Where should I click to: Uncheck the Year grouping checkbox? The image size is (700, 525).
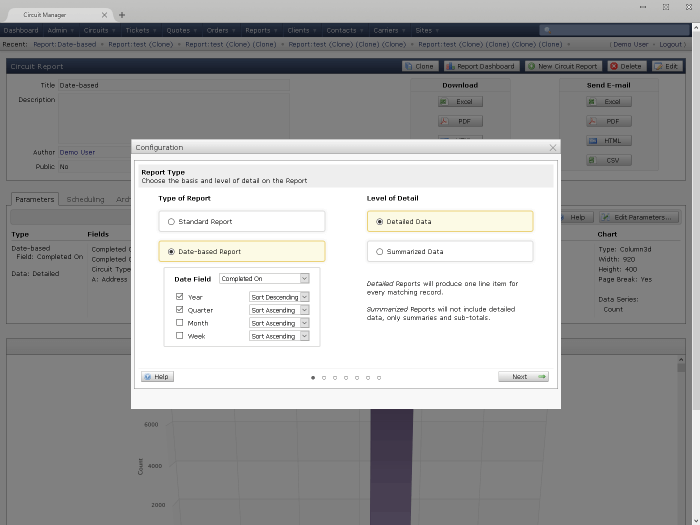(x=179, y=297)
